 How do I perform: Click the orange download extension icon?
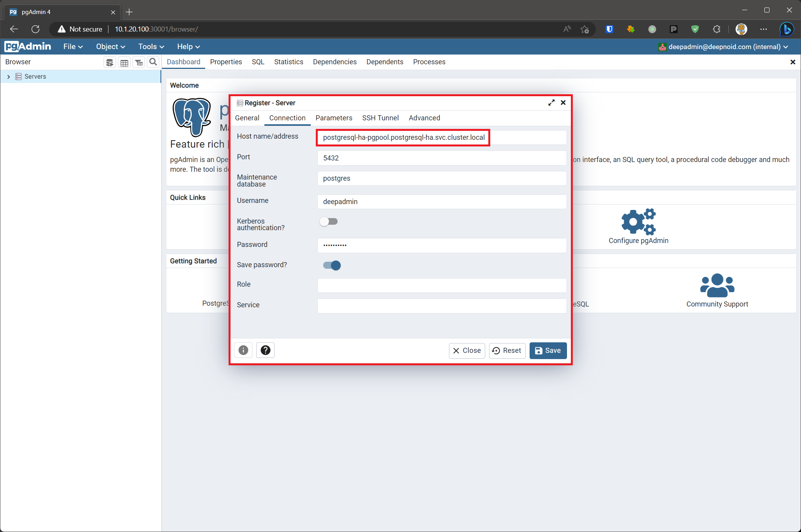point(631,29)
